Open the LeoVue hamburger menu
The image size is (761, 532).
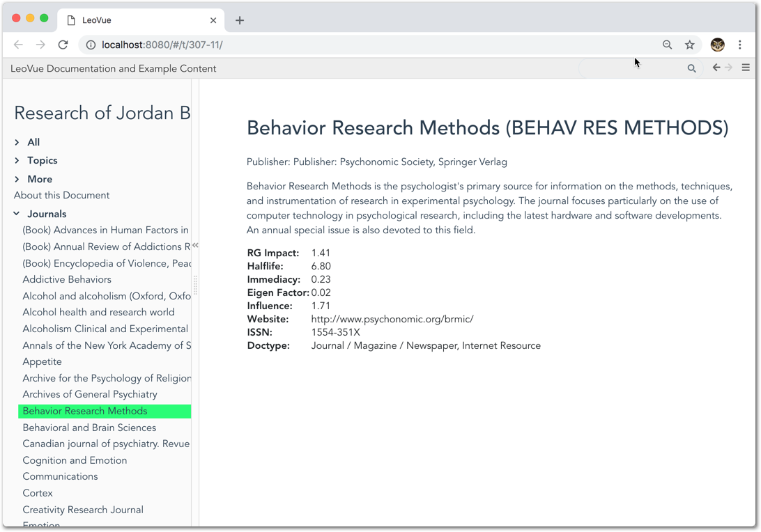(746, 68)
